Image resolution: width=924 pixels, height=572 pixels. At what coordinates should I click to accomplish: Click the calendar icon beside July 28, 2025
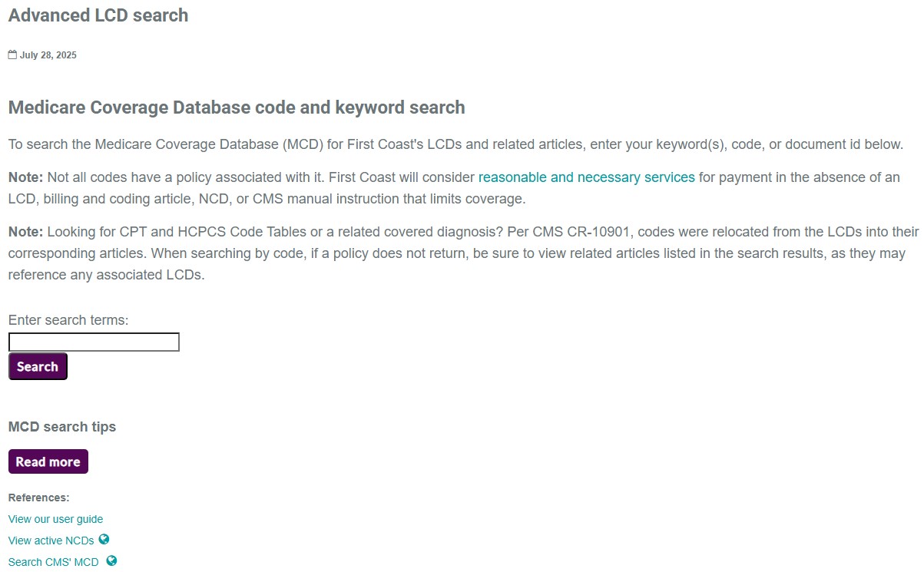click(x=12, y=54)
